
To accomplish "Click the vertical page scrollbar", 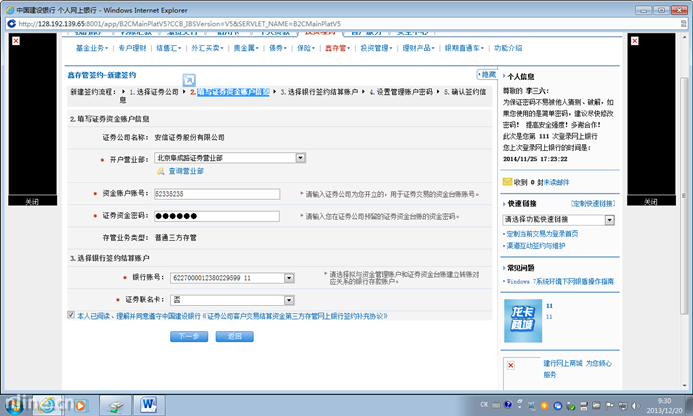I will click(x=684, y=195).
